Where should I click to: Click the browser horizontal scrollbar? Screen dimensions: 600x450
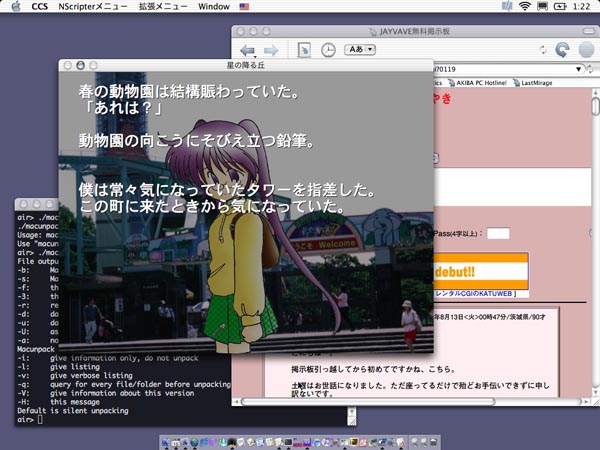tap(367, 401)
